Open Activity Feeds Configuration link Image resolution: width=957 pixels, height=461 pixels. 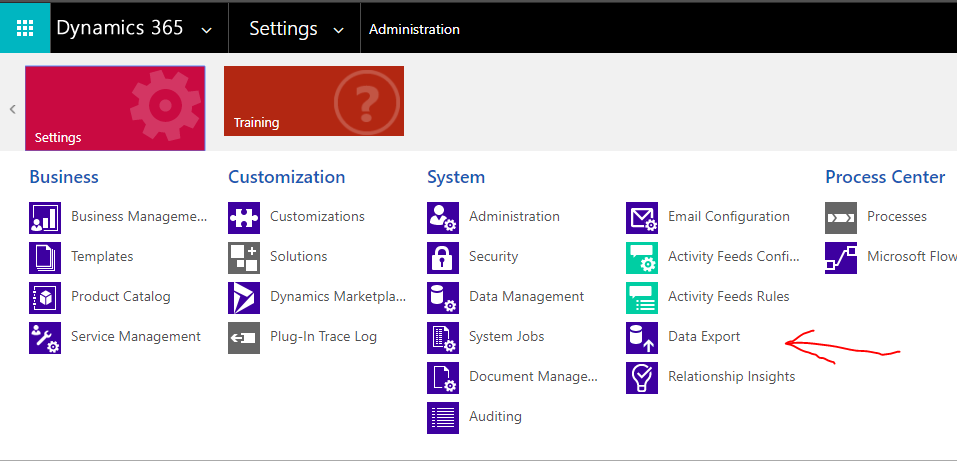click(x=734, y=256)
